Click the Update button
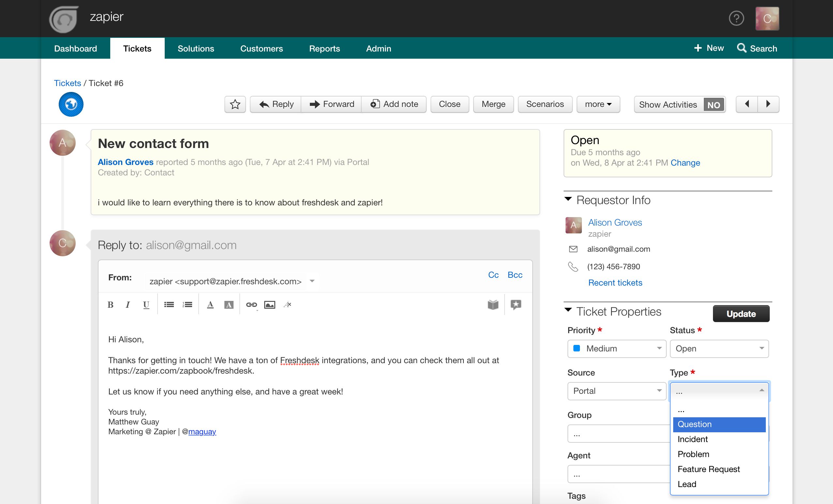This screenshot has height=504, width=833. point(741,314)
